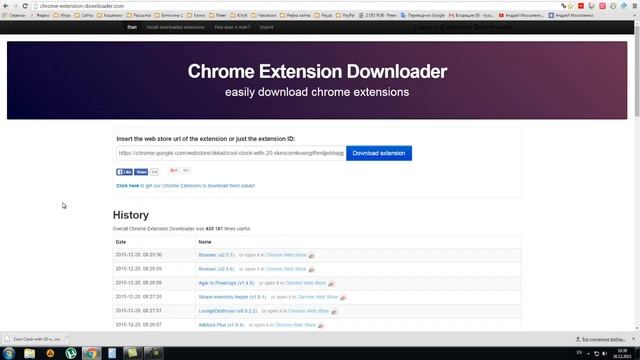
Task: Open the Agar.io Powerups history link
Action: (x=226, y=283)
